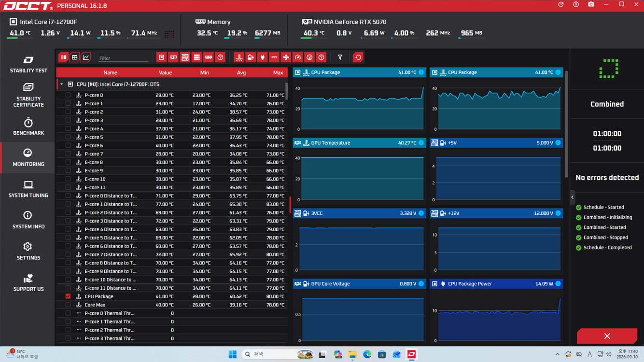644x362 pixels.
Task: Select the P-core 1 Distance to TjMax row
Action: 172,204
